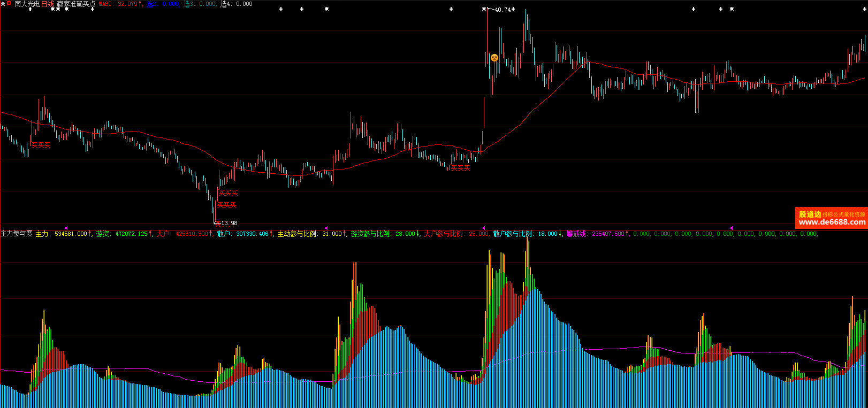Click the 游资参与比例 legend label
This screenshot has width=868, height=408.
370,234
